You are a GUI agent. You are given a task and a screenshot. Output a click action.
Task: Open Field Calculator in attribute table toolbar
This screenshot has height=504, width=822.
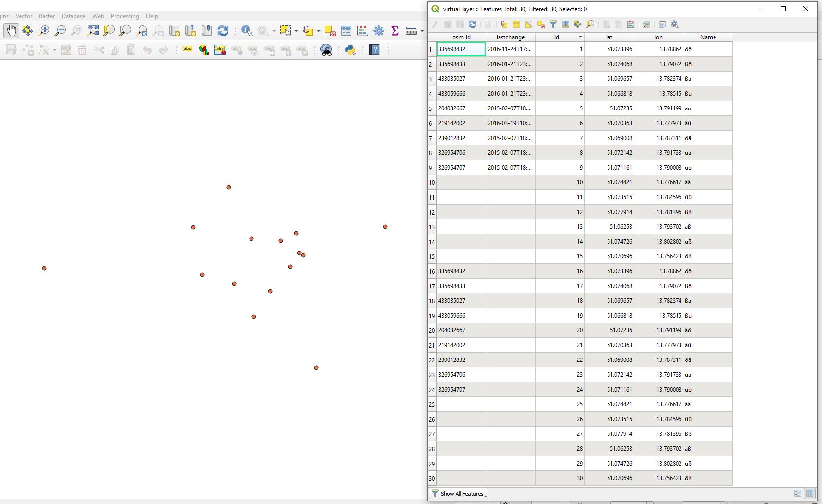point(631,24)
